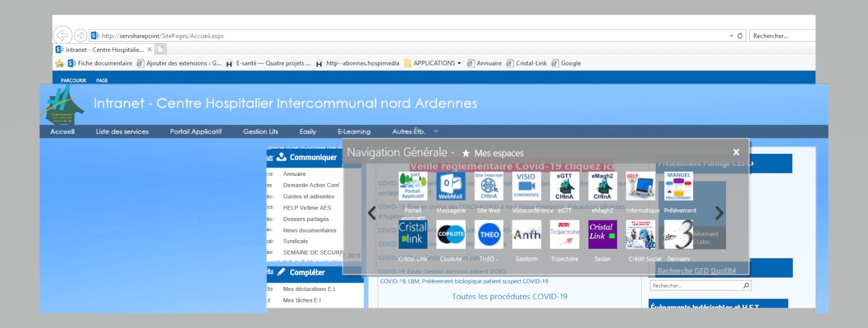Image resolution: width=868 pixels, height=328 pixels.
Task: Click the eGTT CHInA icon
Action: click(564, 186)
